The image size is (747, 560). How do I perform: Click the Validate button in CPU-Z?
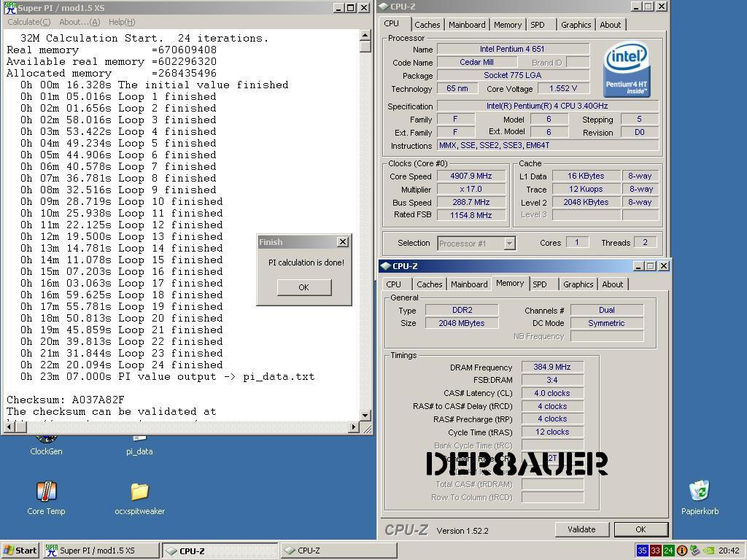[581, 529]
